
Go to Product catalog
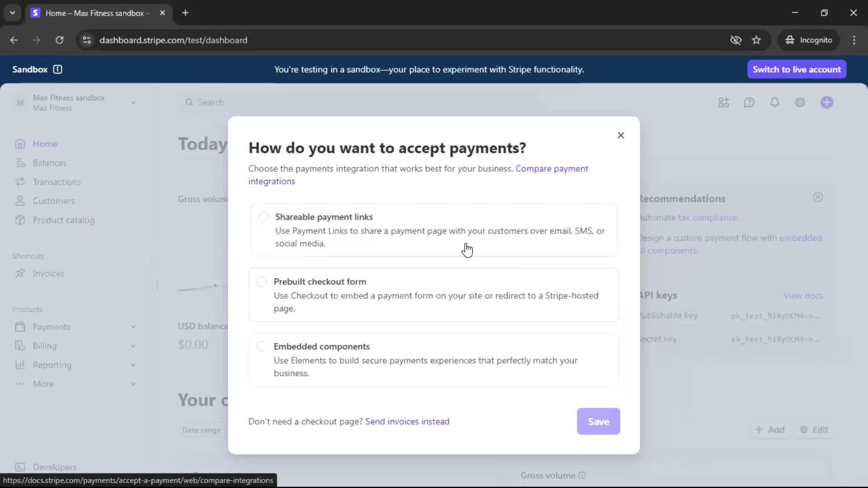click(63, 220)
